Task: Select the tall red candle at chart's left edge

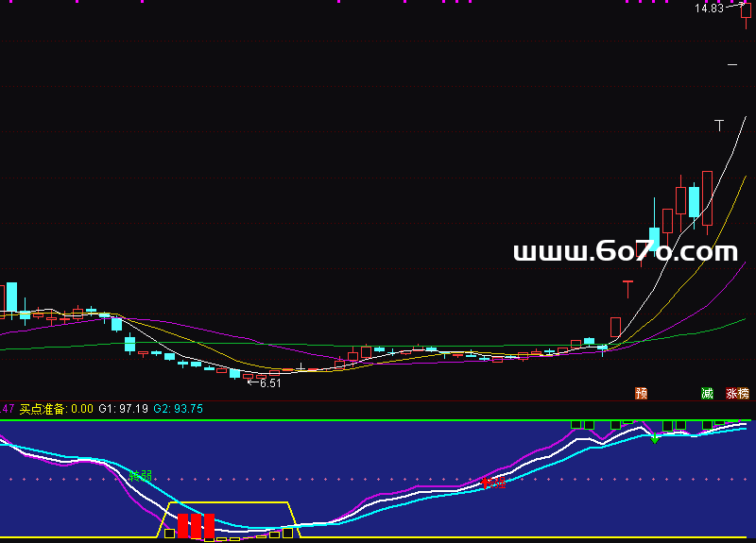Action: 10,297
